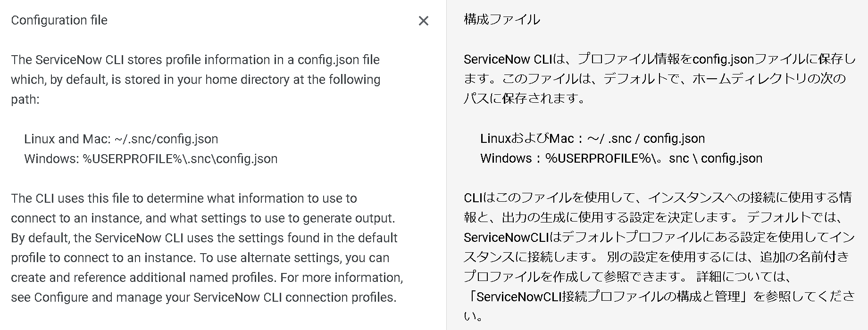The height and width of the screenshot is (330, 868).
Task: Click the divider between English and Japanese panels
Action: point(446,165)
